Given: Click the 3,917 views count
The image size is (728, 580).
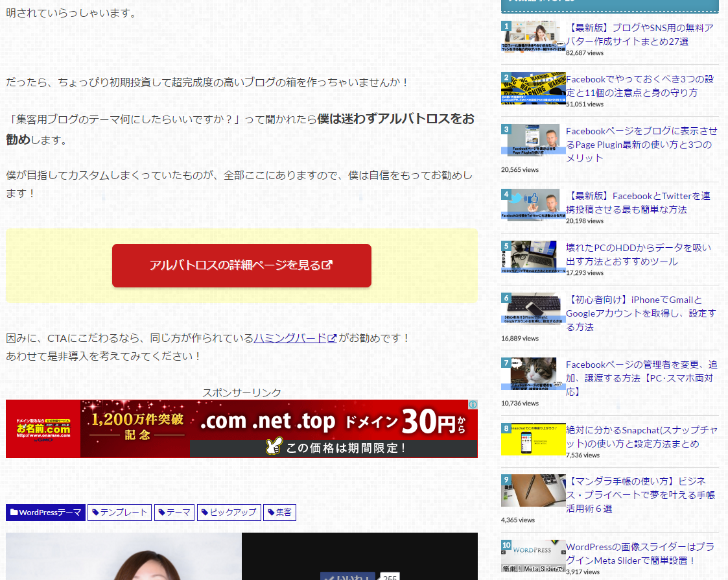Looking at the screenshot, I should (x=583, y=572).
